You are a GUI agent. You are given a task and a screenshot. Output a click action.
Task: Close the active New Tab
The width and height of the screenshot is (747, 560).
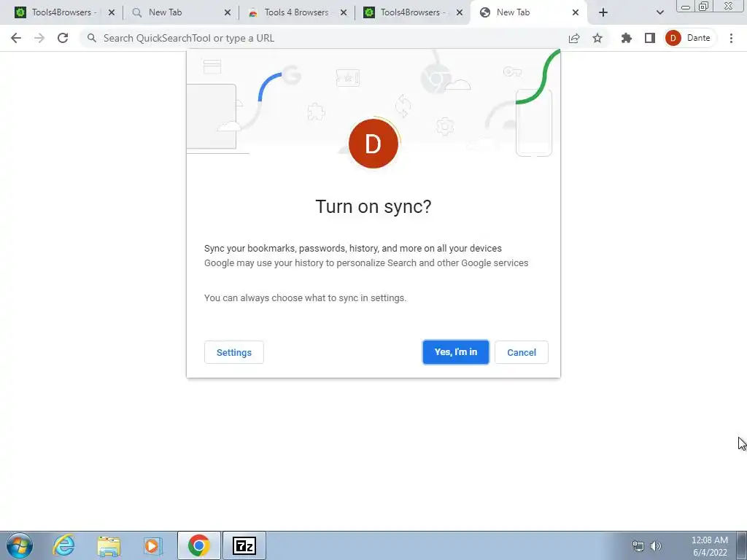point(576,13)
